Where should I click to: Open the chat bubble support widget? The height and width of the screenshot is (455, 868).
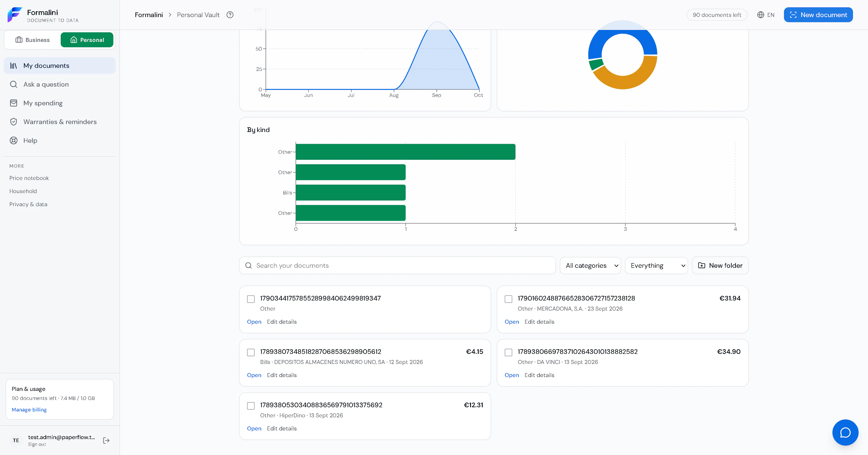point(845,433)
